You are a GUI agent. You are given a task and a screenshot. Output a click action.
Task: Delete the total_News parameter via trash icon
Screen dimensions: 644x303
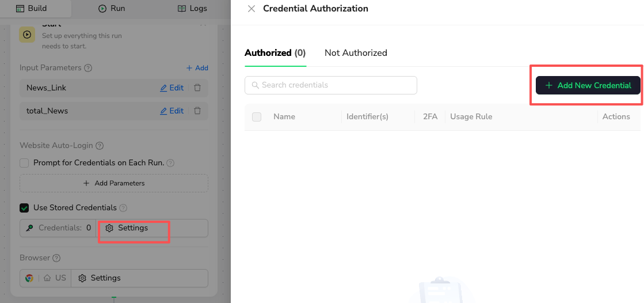pyautogui.click(x=197, y=111)
